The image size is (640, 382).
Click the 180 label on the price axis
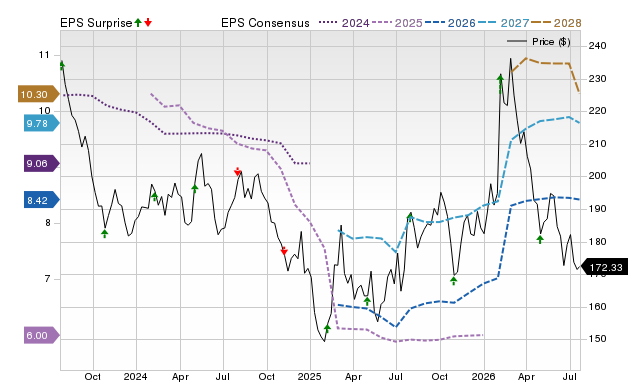coord(598,242)
